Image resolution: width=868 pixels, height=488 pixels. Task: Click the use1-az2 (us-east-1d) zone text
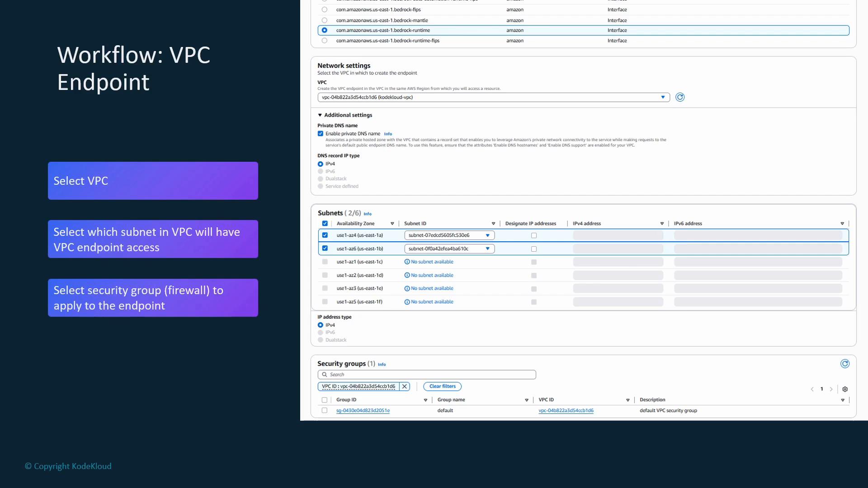pyautogui.click(x=360, y=275)
